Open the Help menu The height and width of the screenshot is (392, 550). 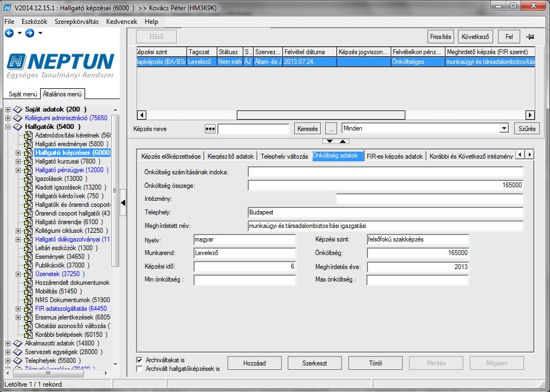click(x=151, y=22)
